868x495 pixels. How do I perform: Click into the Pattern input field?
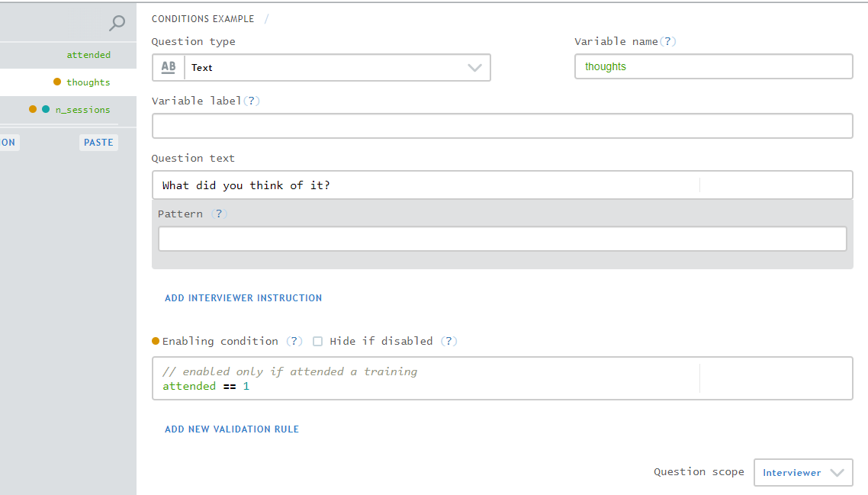point(502,239)
